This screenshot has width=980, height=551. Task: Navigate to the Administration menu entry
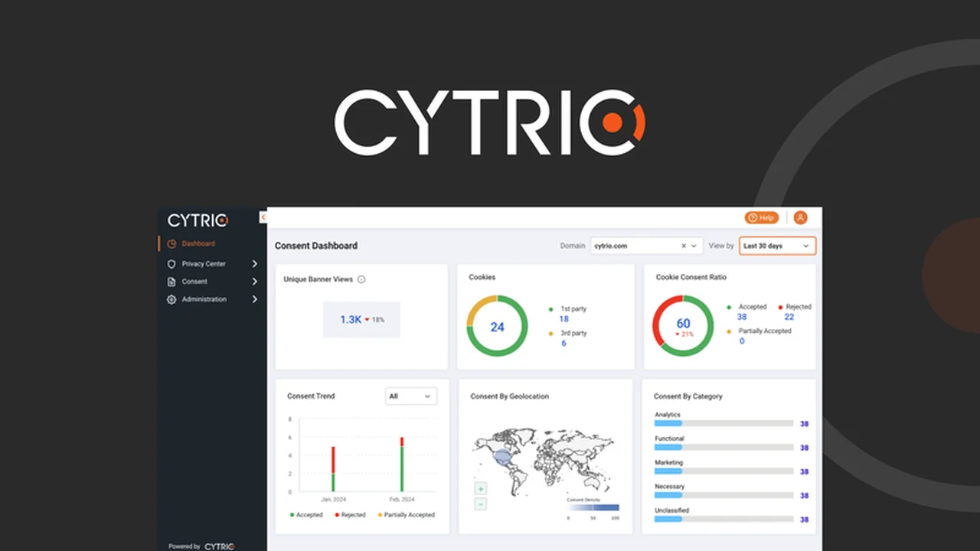(x=204, y=299)
